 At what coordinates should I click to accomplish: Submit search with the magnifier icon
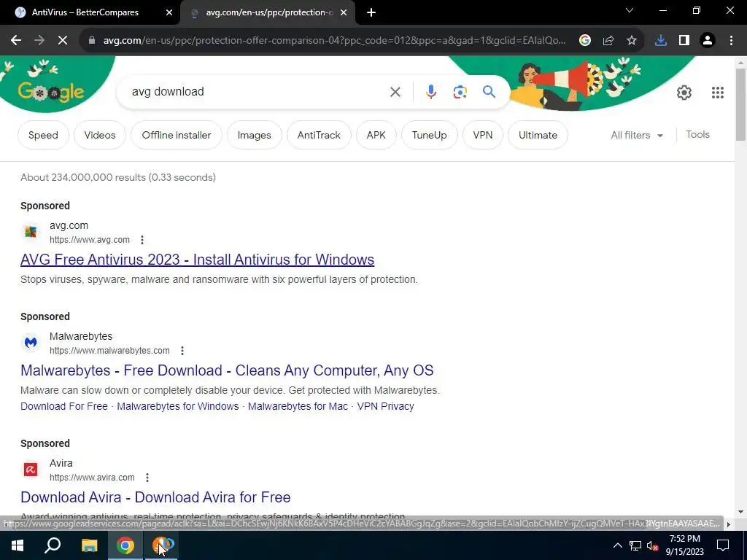click(x=489, y=91)
